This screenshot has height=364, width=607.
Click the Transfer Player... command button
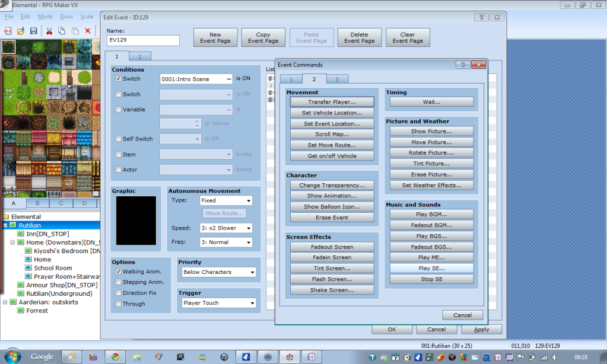point(332,102)
